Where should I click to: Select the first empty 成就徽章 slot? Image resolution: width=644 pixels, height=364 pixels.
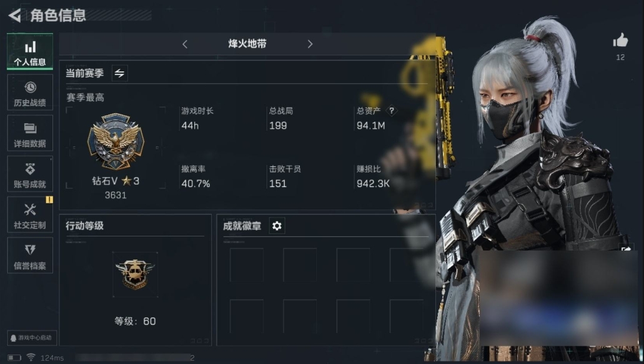(x=247, y=265)
